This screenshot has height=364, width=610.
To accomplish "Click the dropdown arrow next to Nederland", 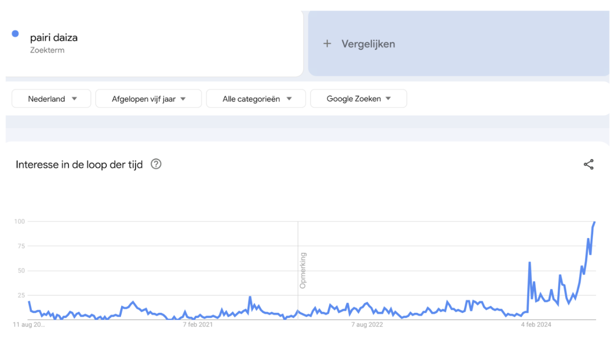I will tap(74, 99).
